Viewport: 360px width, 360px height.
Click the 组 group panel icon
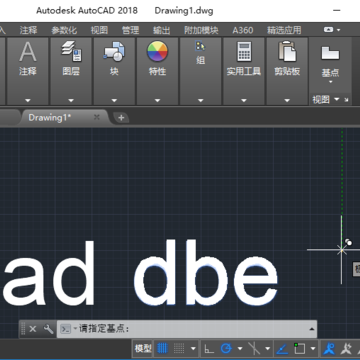pos(200,46)
